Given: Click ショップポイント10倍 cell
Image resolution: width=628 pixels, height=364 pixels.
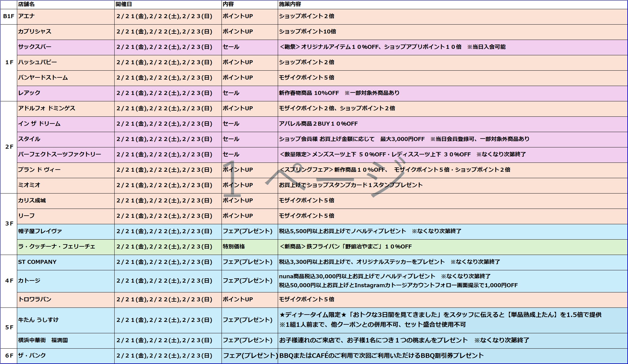Looking at the screenshot, I should [453, 32].
